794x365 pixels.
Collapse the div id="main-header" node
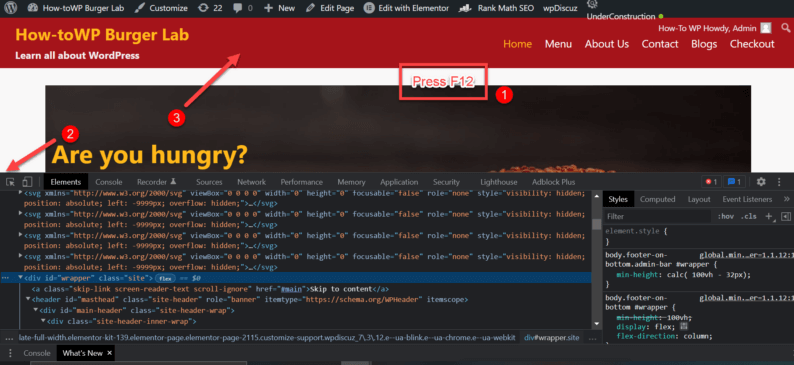click(35, 310)
